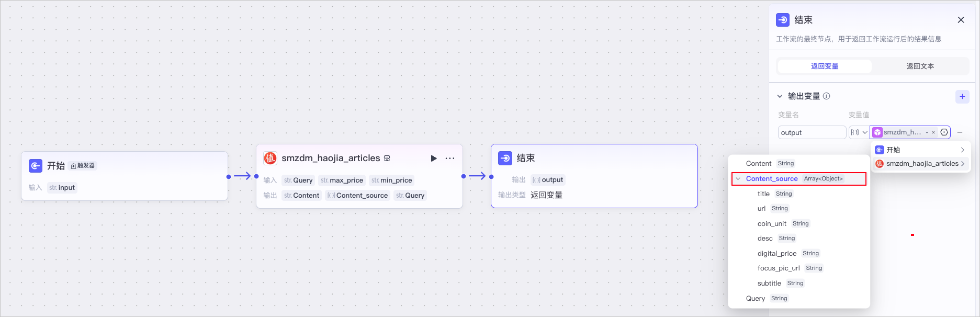
Task: Click the output port of smzdm_haojia_articles node
Action: 464,176
